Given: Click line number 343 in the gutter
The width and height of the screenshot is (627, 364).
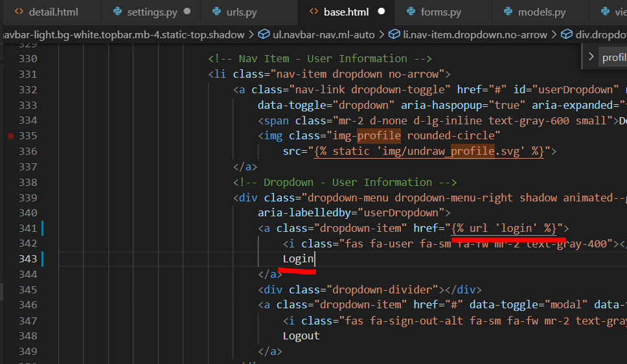Looking at the screenshot, I should [x=28, y=259].
